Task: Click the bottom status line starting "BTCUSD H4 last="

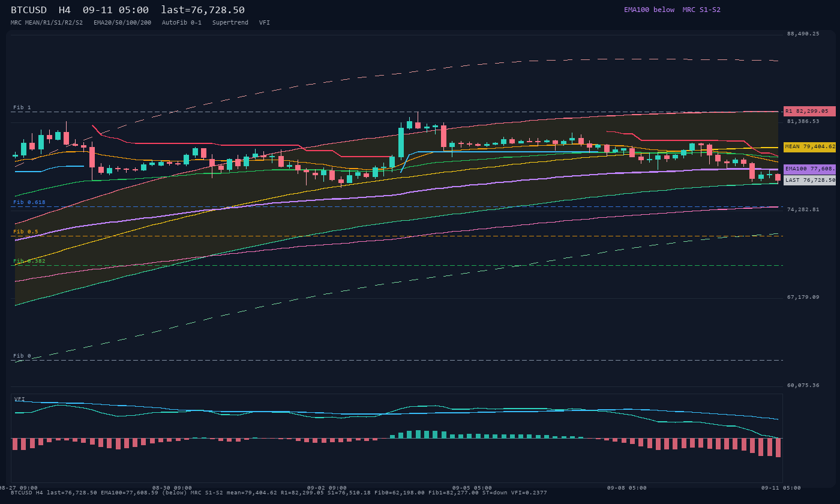Action: click(279, 493)
